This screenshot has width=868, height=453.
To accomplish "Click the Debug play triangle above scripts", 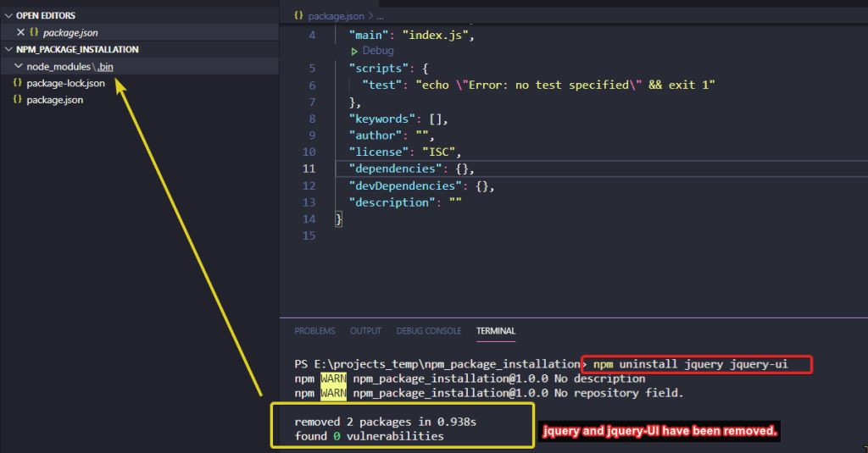I will (x=354, y=51).
